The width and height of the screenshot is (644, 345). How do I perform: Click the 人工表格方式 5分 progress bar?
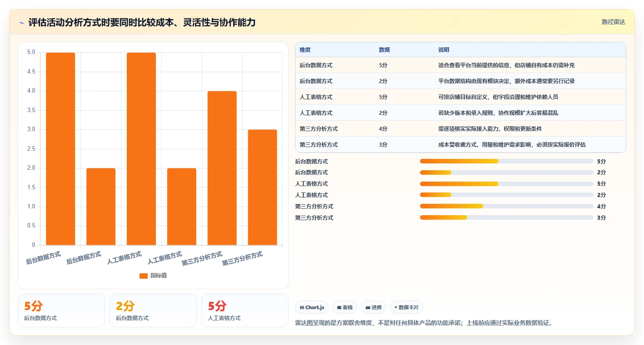pos(507,184)
